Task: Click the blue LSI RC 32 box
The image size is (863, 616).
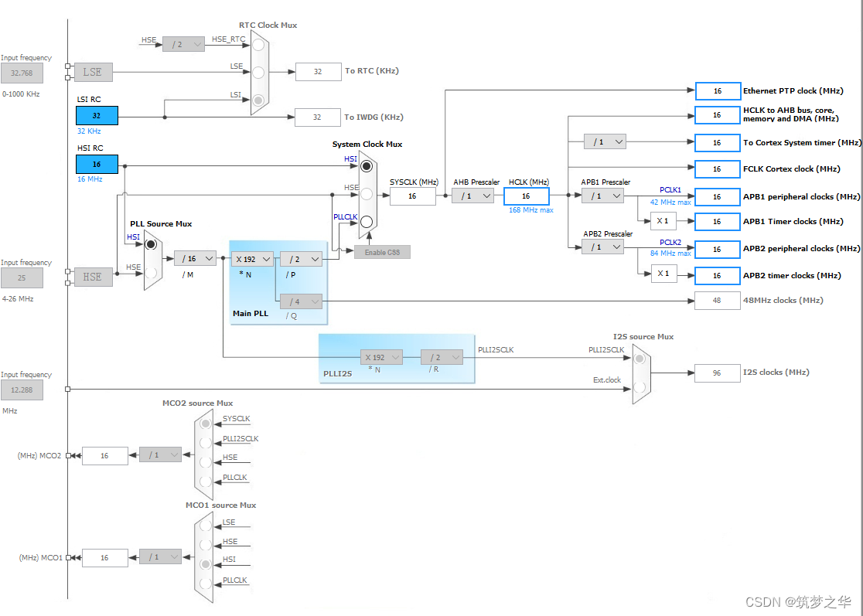Action: coord(97,115)
